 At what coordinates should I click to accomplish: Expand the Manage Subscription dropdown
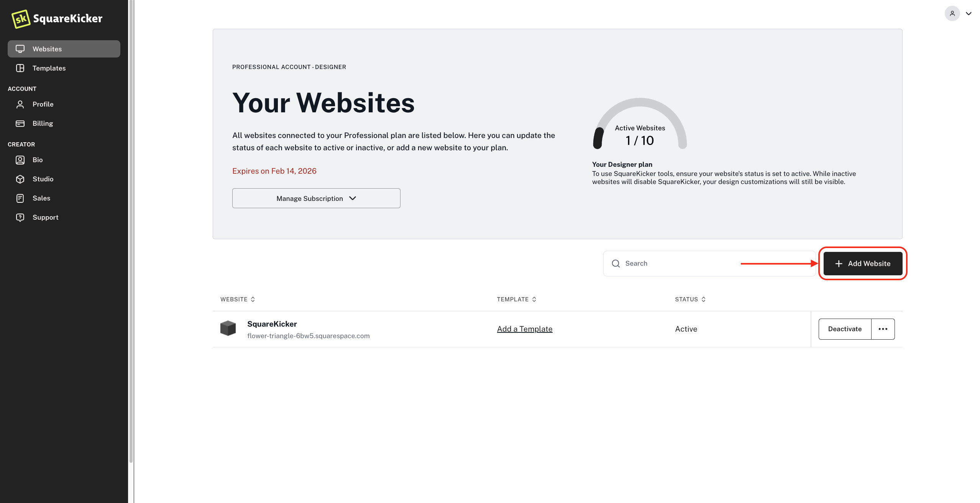(x=316, y=197)
